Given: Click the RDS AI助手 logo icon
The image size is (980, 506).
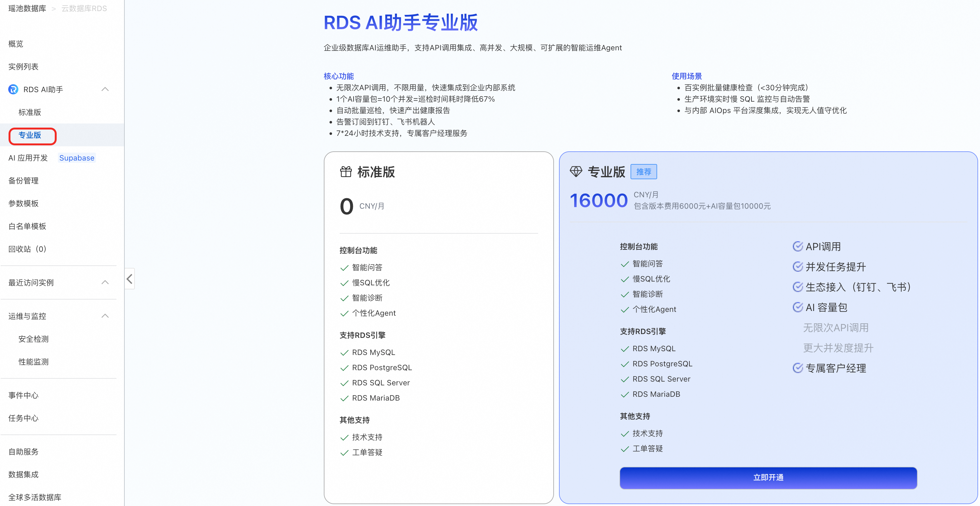Looking at the screenshot, I should pos(13,89).
